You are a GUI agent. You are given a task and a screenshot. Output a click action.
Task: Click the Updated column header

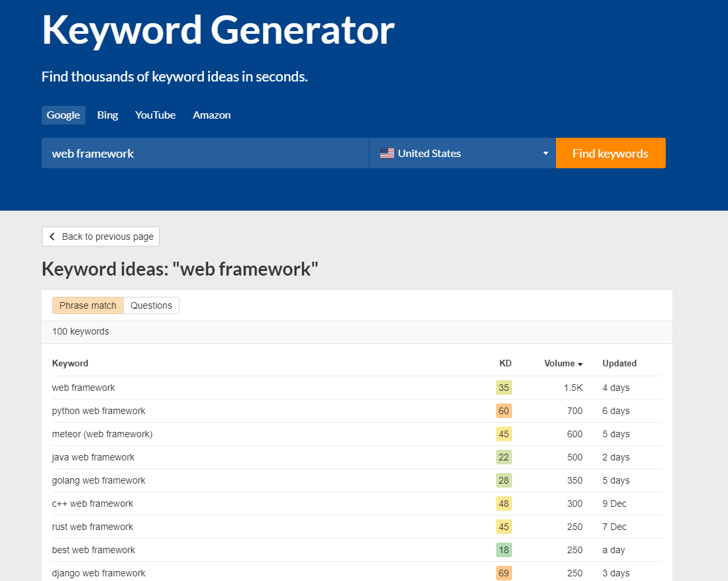[x=619, y=363]
